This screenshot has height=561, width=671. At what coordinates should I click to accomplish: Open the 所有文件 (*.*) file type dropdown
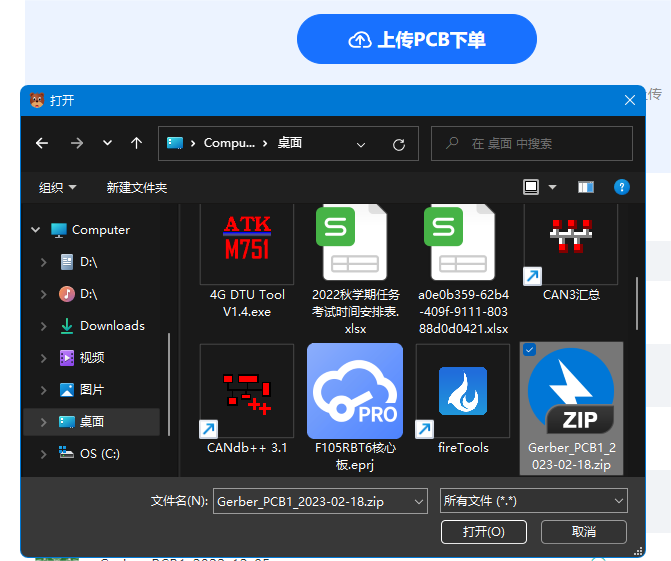point(533,501)
